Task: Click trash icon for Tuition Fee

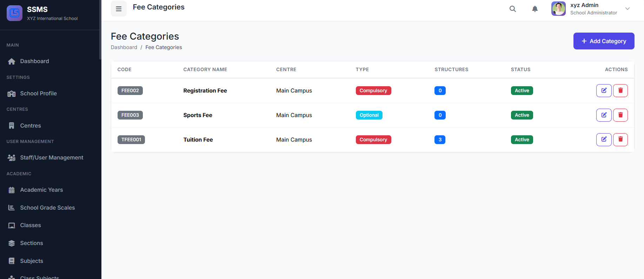Action: click(620, 139)
